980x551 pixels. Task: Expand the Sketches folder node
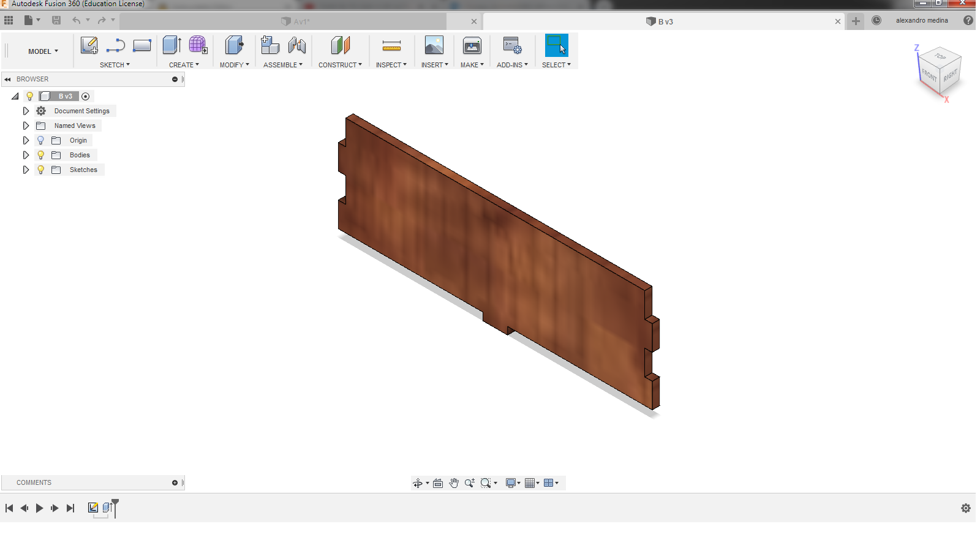(26, 170)
